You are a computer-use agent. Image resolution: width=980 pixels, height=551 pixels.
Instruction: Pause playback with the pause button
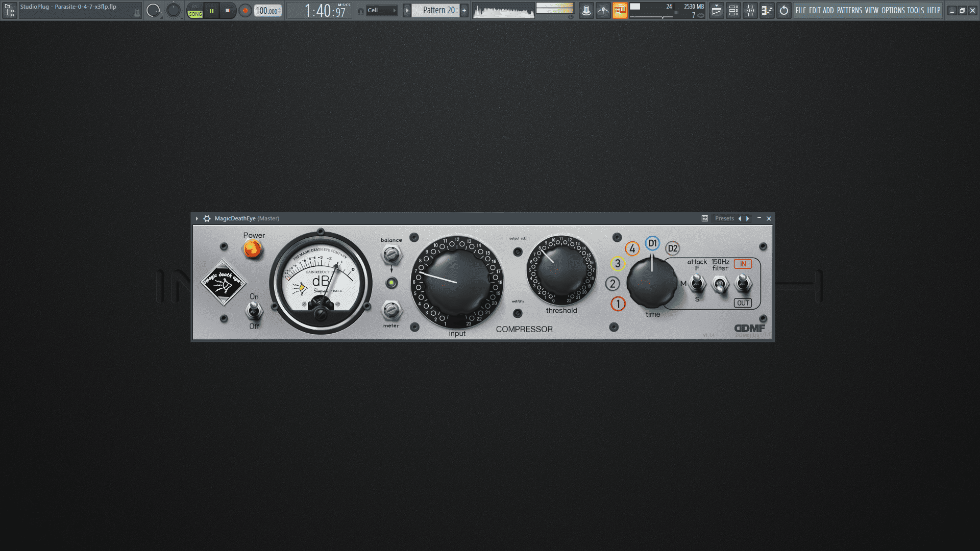[x=211, y=10]
